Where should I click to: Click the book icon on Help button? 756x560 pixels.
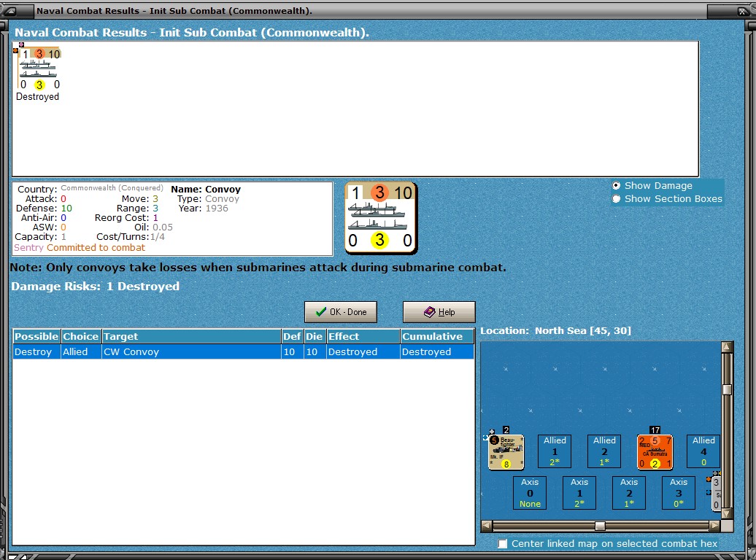click(x=430, y=312)
